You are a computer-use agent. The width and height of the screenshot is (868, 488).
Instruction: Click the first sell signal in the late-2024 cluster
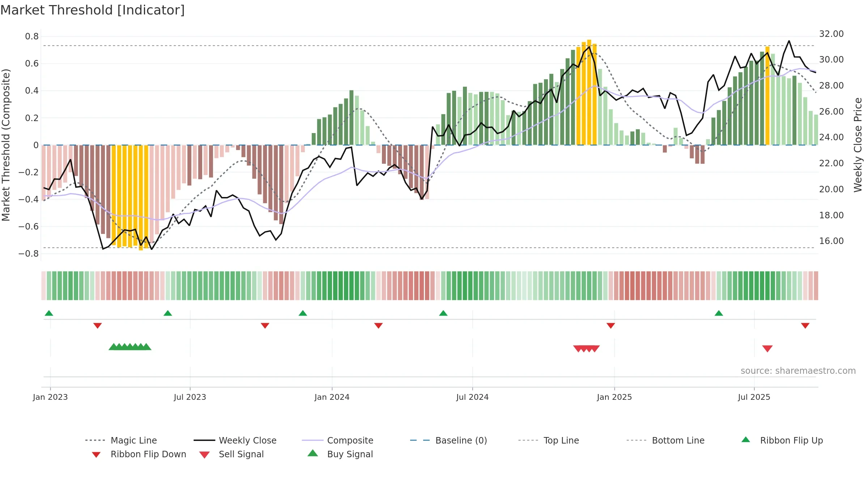click(578, 349)
